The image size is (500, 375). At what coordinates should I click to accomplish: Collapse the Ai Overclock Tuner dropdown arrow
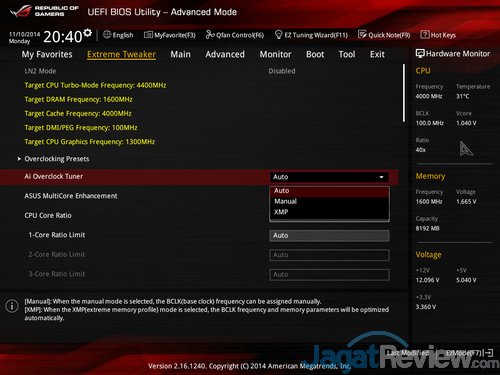tap(381, 177)
